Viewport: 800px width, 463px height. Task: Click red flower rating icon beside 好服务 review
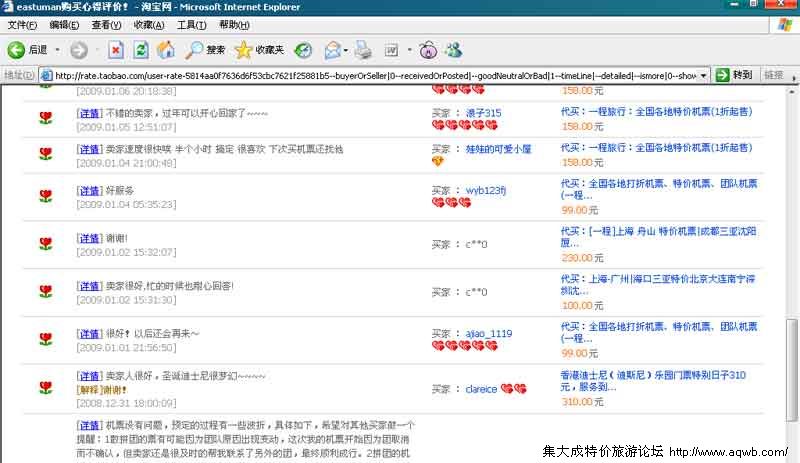click(46, 196)
